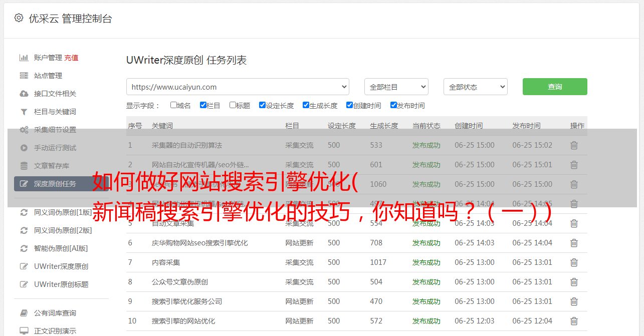
Task: Click the database icon for 文章暂存库
Action: pos(24,166)
